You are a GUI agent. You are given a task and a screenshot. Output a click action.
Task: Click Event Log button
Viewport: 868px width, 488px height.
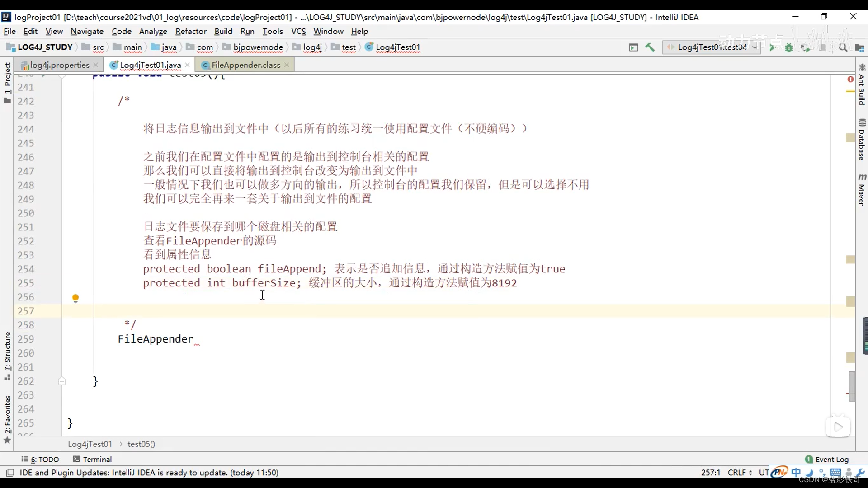[x=827, y=459]
